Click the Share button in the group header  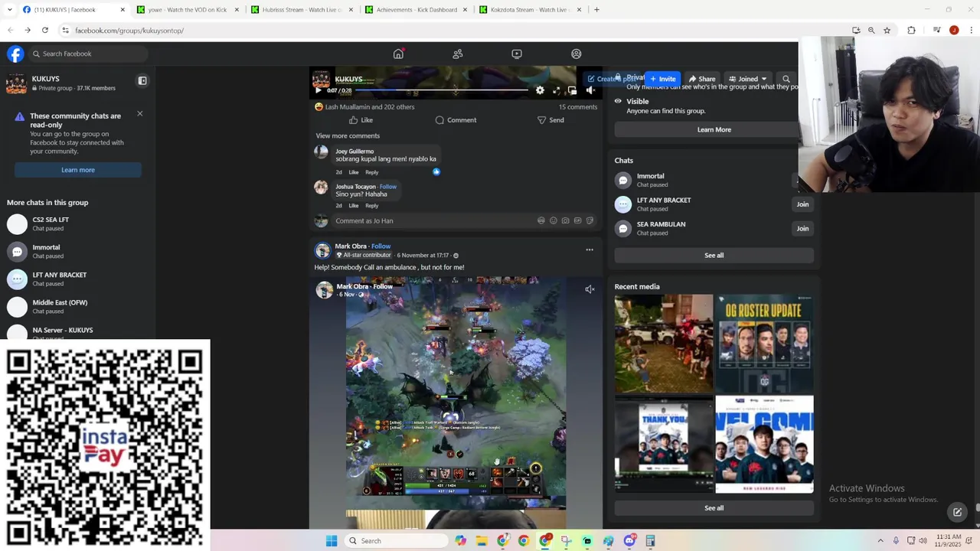click(701, 79)
